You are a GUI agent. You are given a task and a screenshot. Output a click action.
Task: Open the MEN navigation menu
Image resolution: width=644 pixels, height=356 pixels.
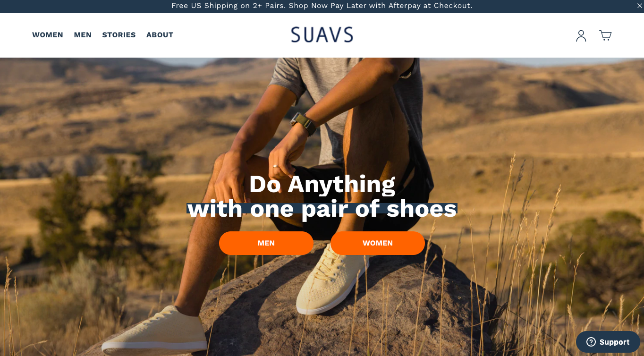[83, 35]
